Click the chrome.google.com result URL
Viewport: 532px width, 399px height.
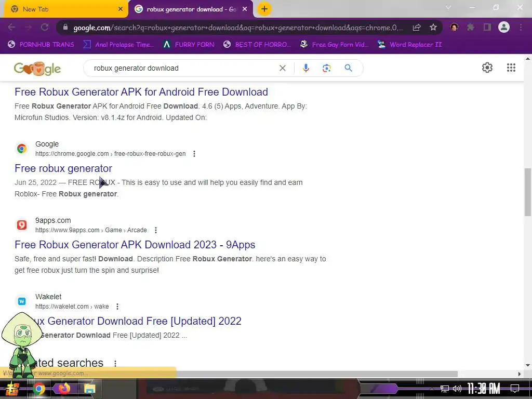coord(110,154)
